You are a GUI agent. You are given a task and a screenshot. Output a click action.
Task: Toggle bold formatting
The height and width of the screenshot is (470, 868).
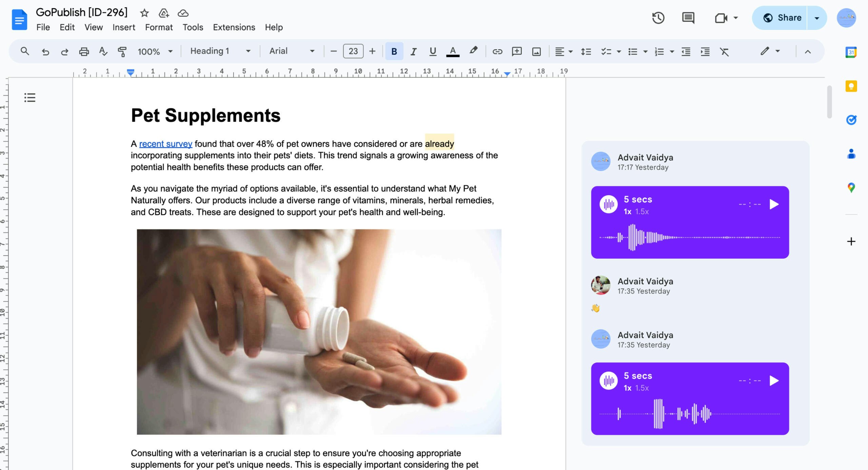point(394,52)
